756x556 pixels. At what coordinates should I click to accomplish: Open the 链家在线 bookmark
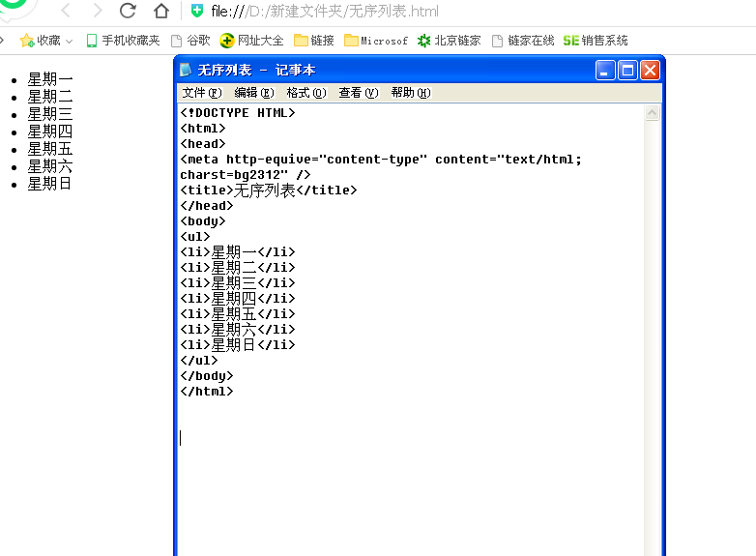pyautogui.click(x=523, y=41)
